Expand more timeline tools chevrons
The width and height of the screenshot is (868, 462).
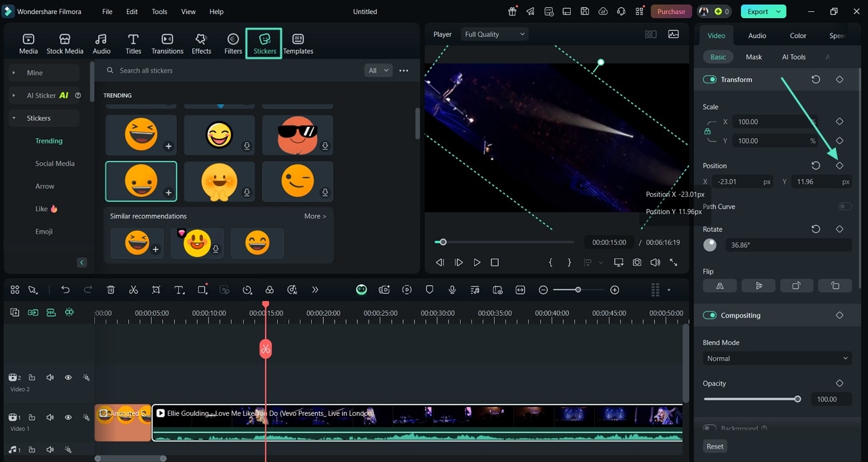[x=314, y=290]
